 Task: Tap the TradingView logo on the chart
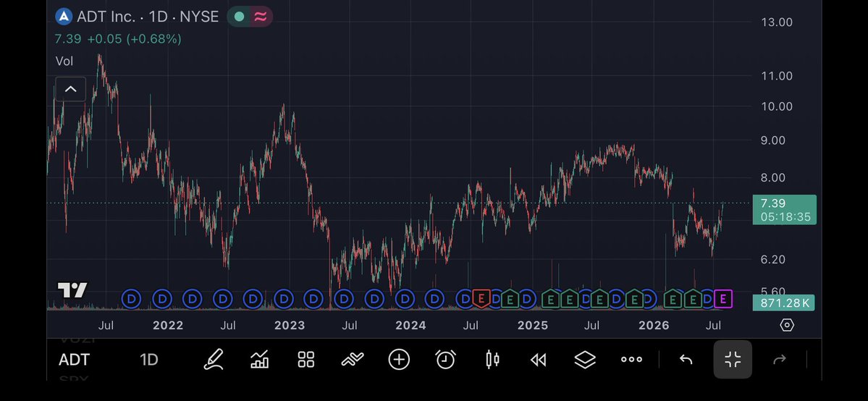(x=72, y=290)
